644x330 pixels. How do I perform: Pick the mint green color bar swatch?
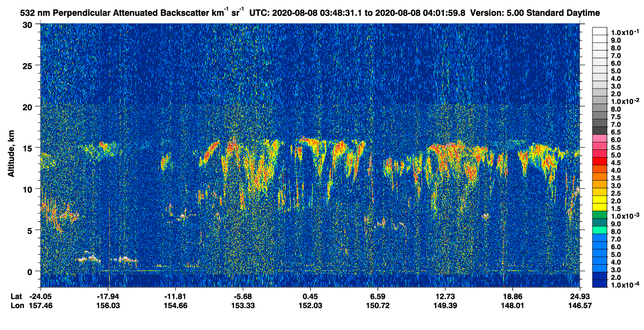tap(600, 230)
